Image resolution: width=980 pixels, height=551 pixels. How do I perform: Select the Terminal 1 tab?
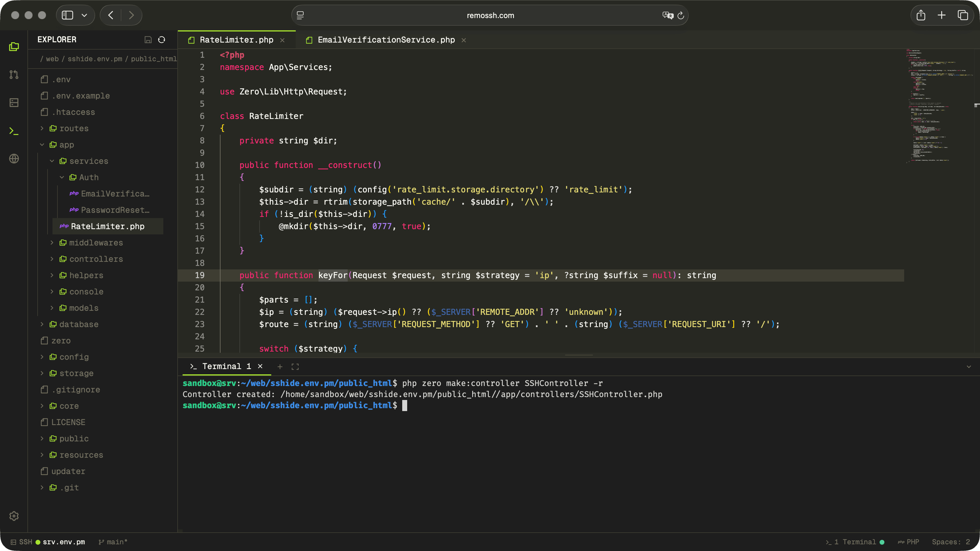226,366
